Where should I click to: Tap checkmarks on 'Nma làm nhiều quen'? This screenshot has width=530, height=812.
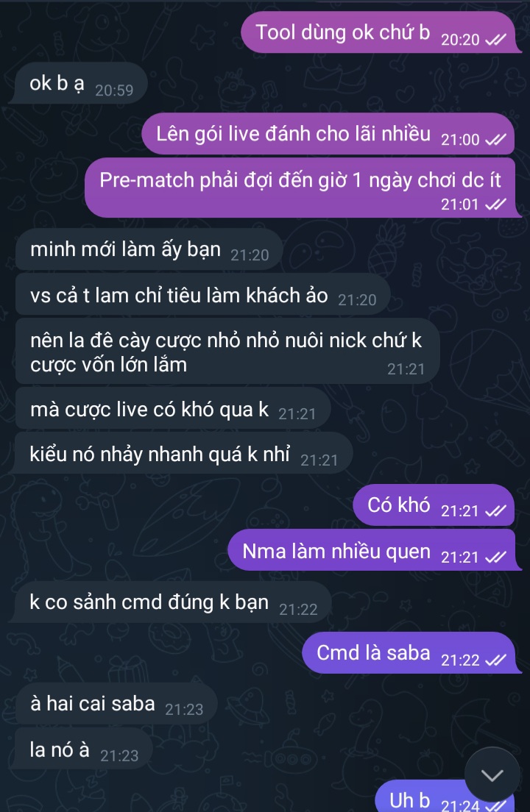(x=495, y=558)
